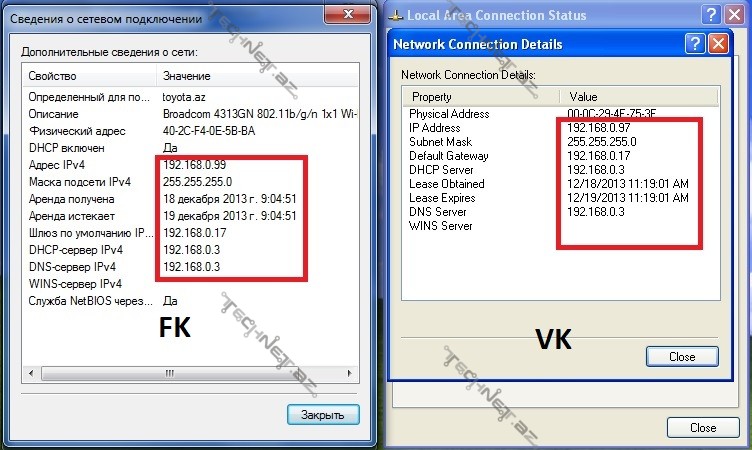The height and width of the screenshot is (450, 752).
Task: Click the Property column header
Action: pyautogui.click(x=481, y=96)
